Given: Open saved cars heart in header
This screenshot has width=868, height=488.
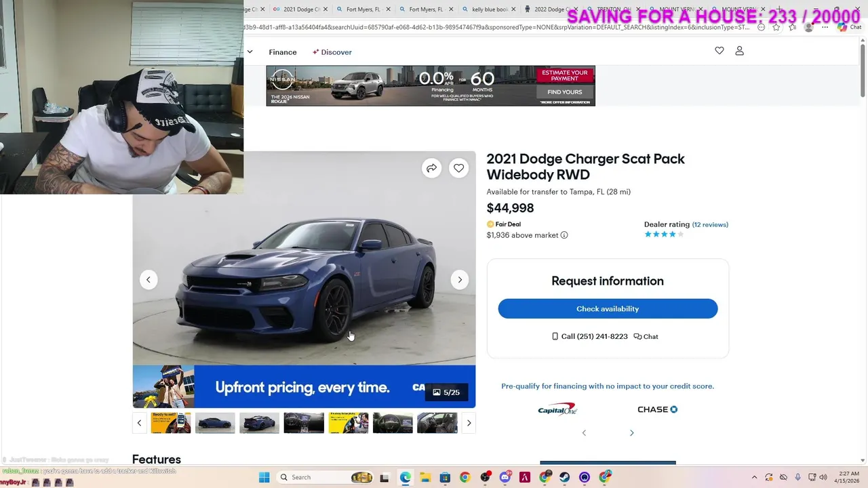Looking at the screenshot, I should [719, 51].
